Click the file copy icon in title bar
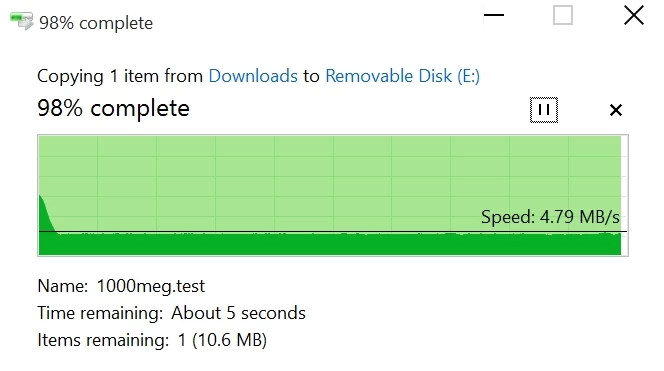664x371 pixels. (x=21, y=21)
